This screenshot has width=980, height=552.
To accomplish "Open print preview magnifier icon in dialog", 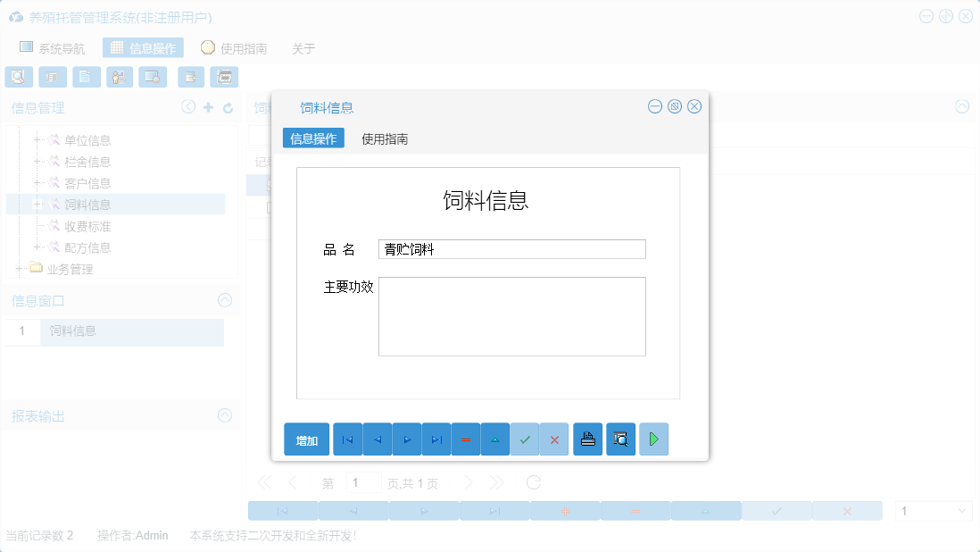I will tap(620, 439).
